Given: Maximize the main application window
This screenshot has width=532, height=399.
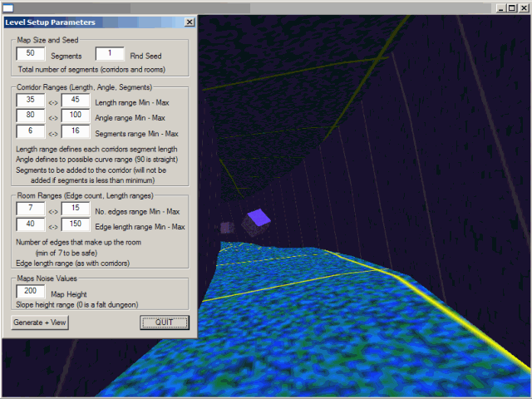Looking at the screenshot, I should (512, 8).
